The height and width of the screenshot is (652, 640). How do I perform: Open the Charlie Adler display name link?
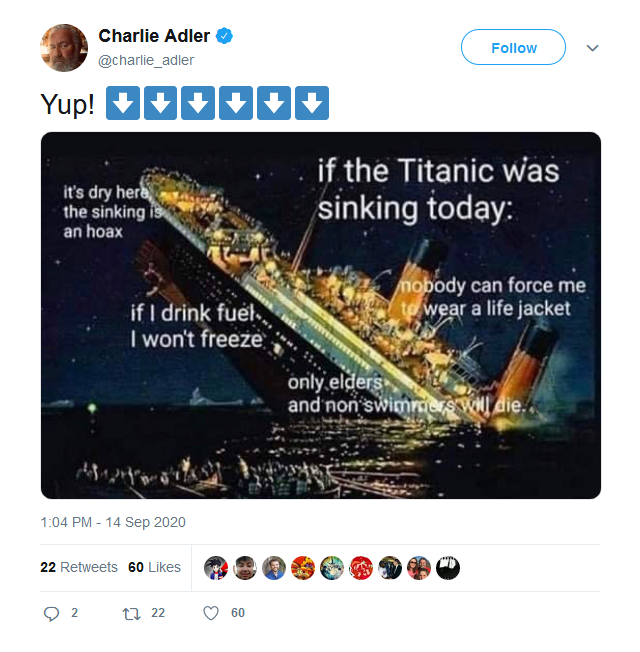coord(154,36)
